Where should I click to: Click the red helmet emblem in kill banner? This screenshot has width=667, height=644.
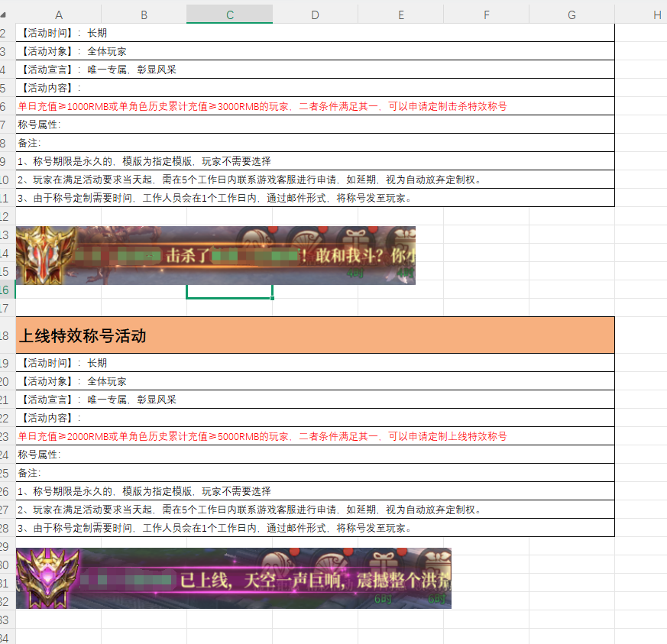pyautogui.click(x=45, y=255)
